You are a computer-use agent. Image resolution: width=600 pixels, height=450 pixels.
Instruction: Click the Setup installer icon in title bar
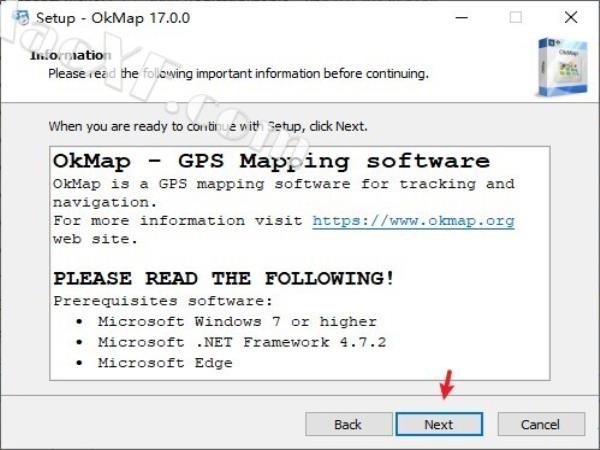pyautogui.click(x=17, y=17)
